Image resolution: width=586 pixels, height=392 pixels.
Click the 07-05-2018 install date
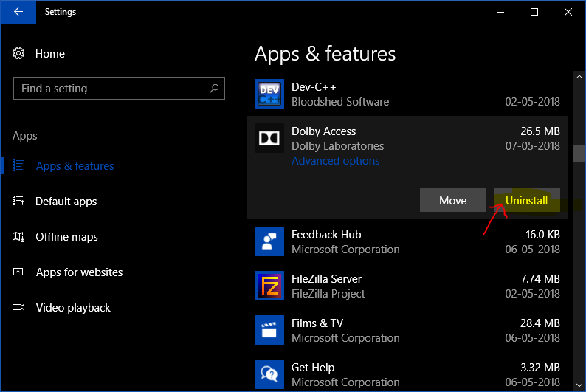coord(533,146)
